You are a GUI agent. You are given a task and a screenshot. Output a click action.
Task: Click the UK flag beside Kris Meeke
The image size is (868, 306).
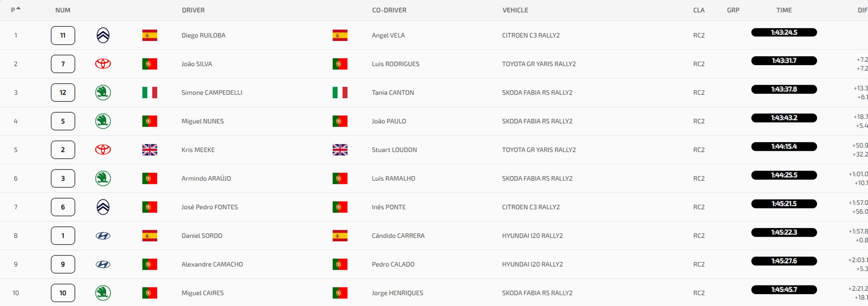point(150,150)
